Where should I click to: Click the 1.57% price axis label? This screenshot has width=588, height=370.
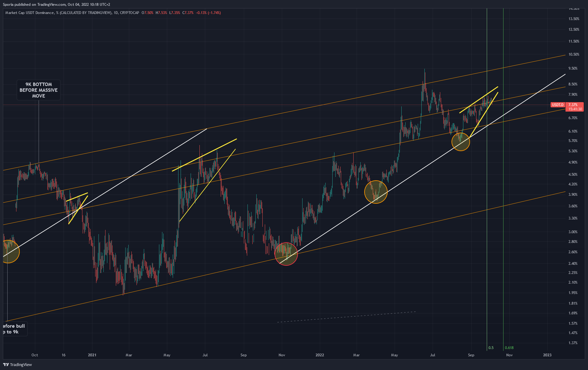573,323
